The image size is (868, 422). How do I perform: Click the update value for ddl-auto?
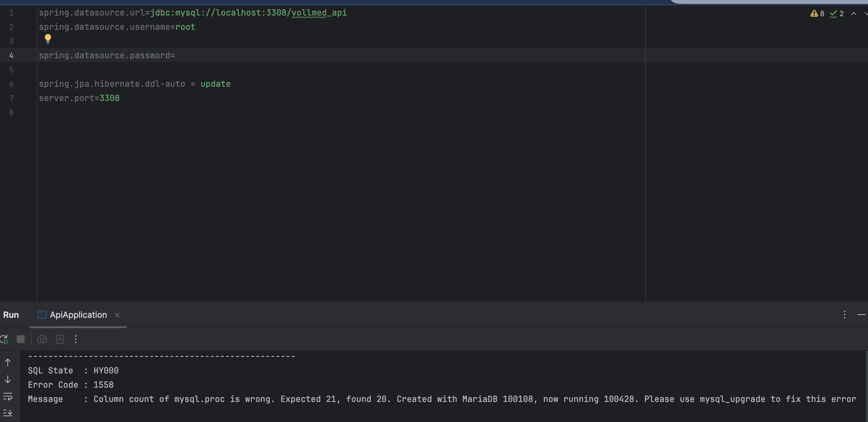[216, 84]
